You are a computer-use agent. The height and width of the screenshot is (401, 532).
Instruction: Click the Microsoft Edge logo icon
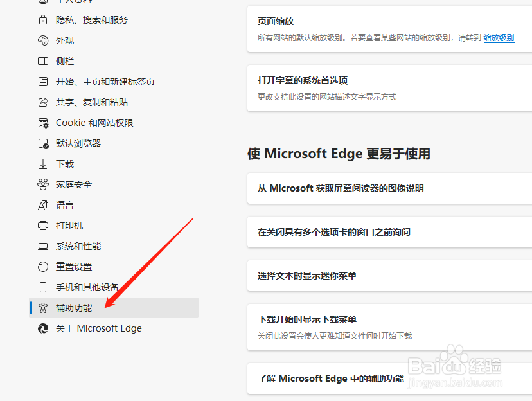pos(43,328)
